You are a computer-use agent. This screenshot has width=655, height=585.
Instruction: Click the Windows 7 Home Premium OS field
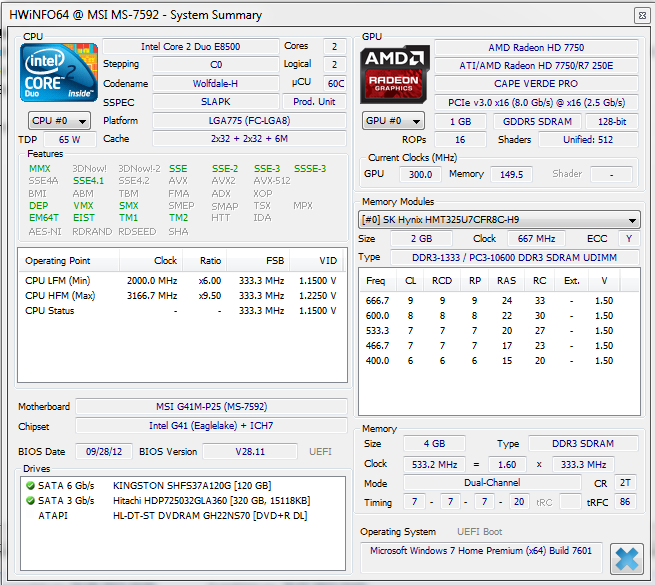point(481,558)
